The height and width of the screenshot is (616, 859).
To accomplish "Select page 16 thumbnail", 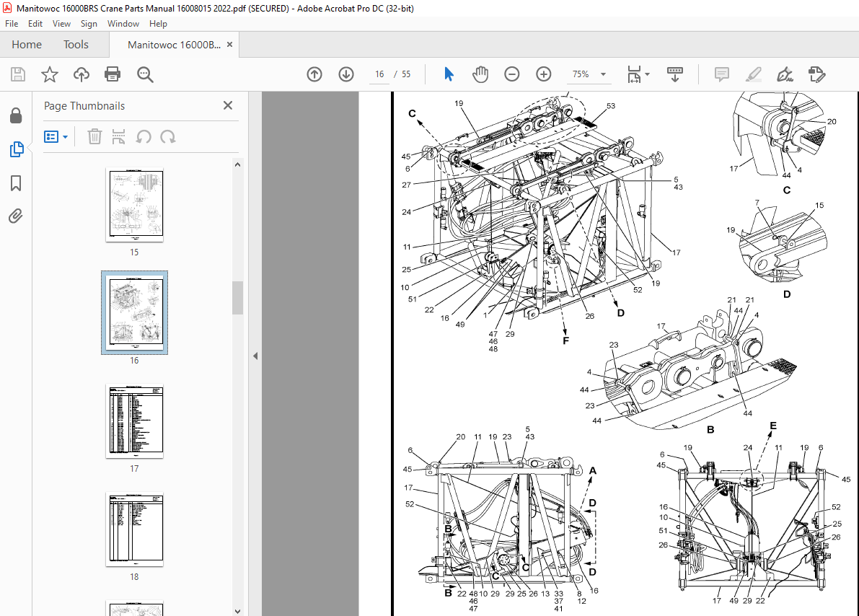I will [x=134, y=313].
